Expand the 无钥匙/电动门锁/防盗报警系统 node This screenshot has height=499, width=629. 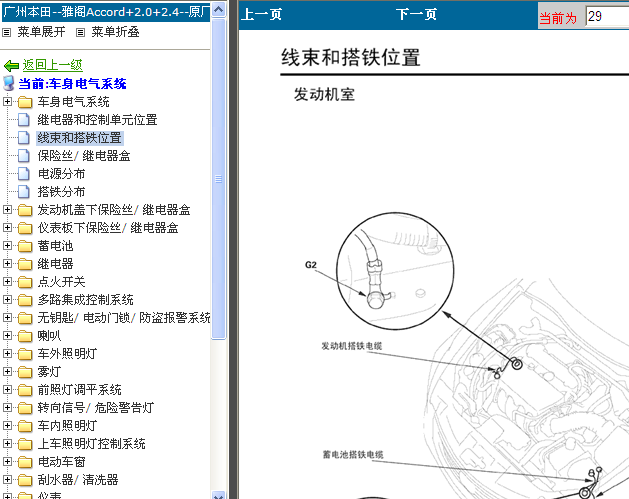click(7, 317)
